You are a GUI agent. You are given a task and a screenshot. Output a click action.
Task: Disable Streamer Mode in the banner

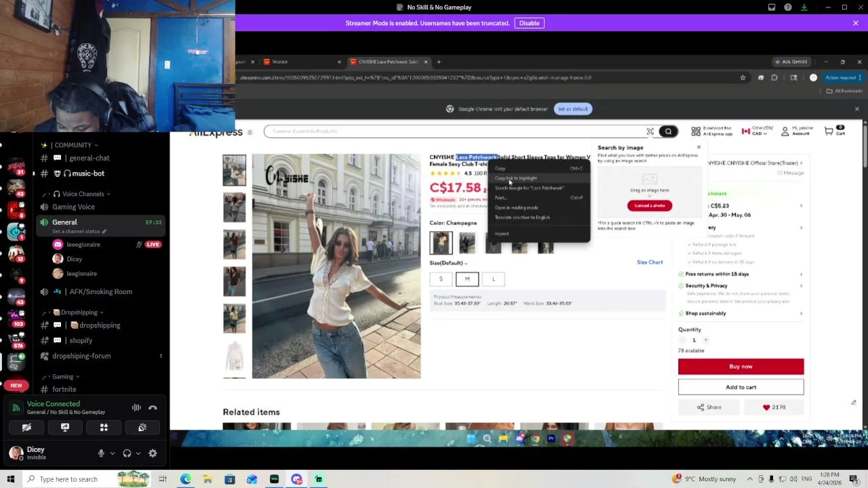529,23
